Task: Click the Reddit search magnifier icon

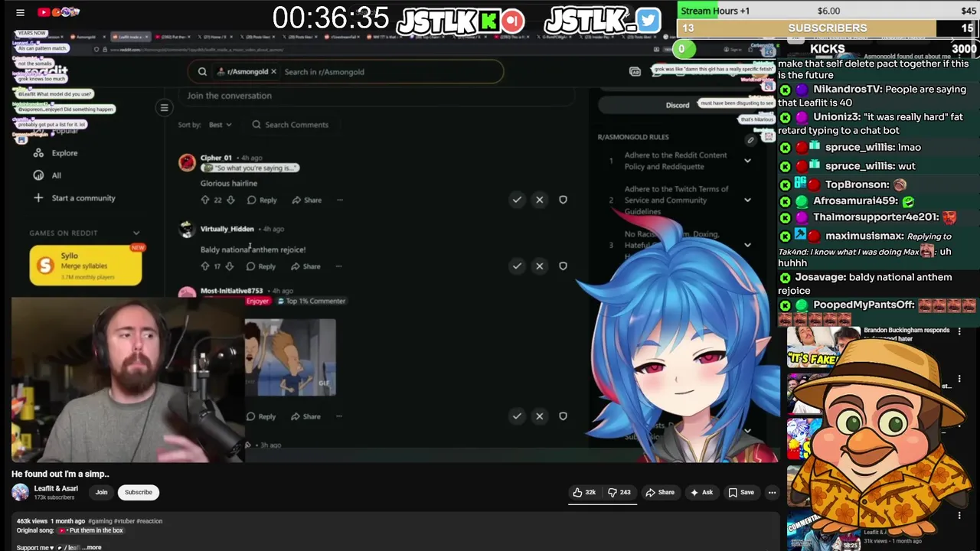Action: pos(202,72)
